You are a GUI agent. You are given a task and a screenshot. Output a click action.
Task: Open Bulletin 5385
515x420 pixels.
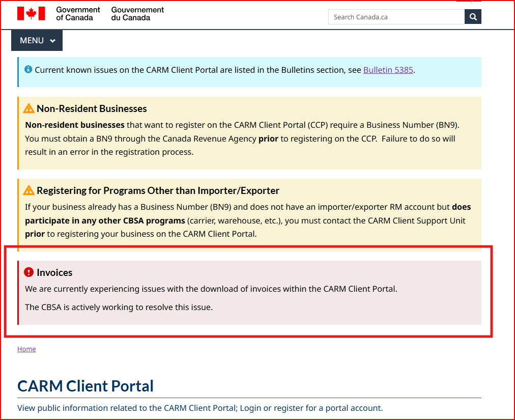click(388, 70)
